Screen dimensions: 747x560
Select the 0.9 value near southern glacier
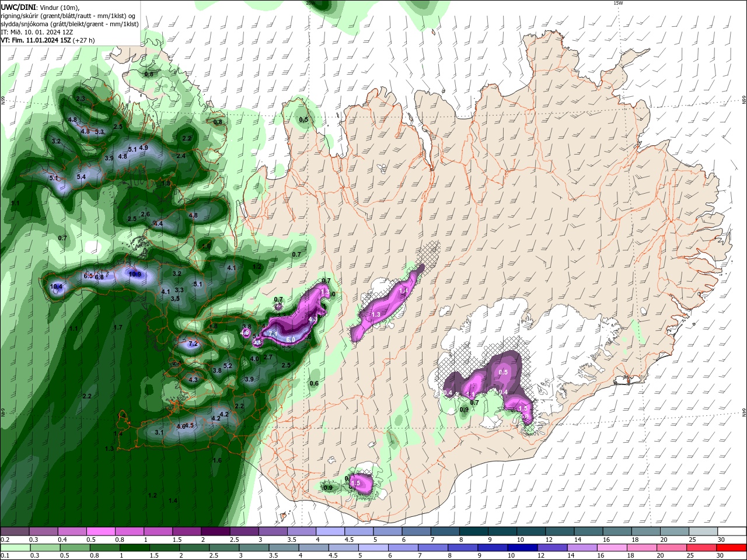[328, 488]
